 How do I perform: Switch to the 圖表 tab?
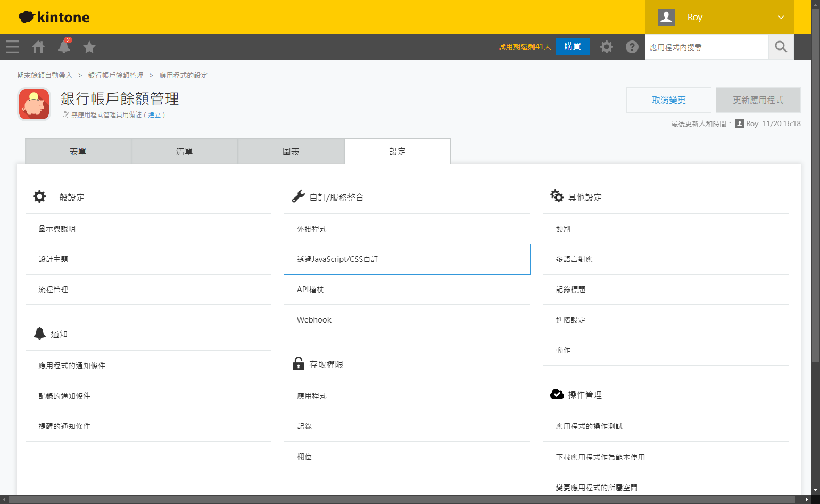coord(291,152)
